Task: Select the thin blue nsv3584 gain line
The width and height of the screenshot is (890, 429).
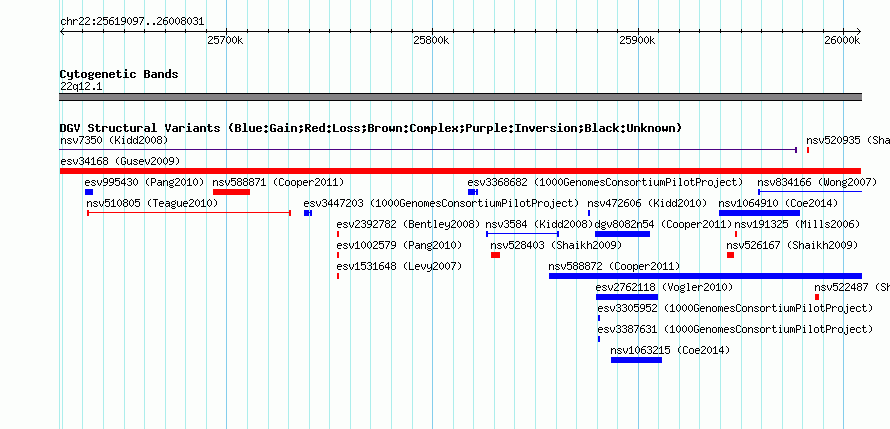Action: pyautogui.click(x=523, y=234)
